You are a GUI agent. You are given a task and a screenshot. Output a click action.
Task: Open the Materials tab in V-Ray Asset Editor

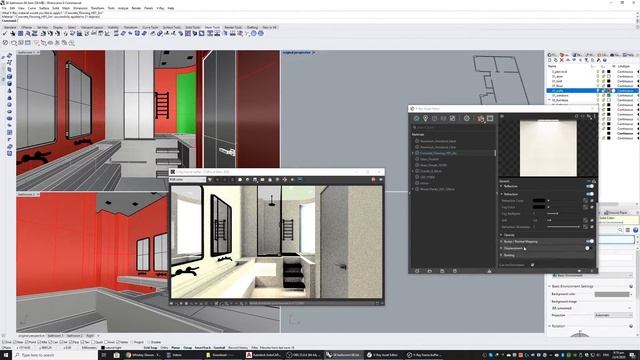pyautogui.click(x=416, y=118)
